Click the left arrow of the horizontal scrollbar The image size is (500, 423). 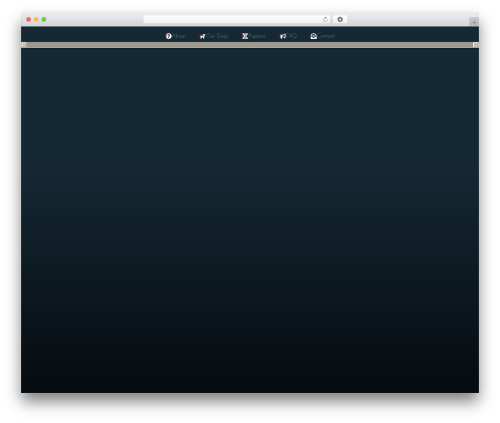click(24, 45)
